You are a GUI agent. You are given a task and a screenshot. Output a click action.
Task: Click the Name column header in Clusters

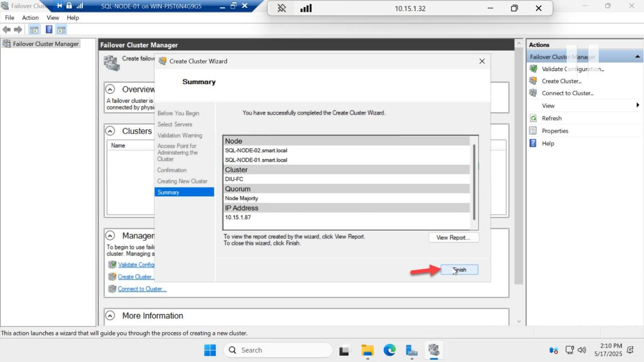(x=118, y=145)
